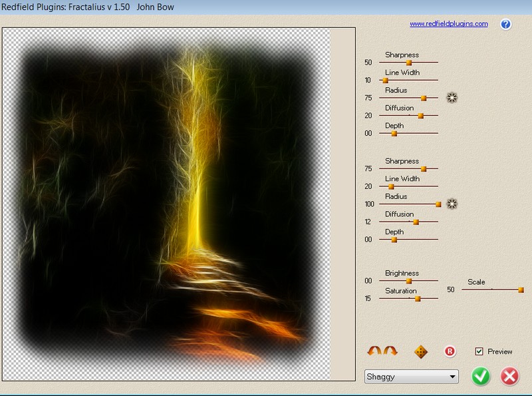Click the Brightness slider handle
Image resolution: width=532 pixels, height=396 pixels.
point(409,281)
